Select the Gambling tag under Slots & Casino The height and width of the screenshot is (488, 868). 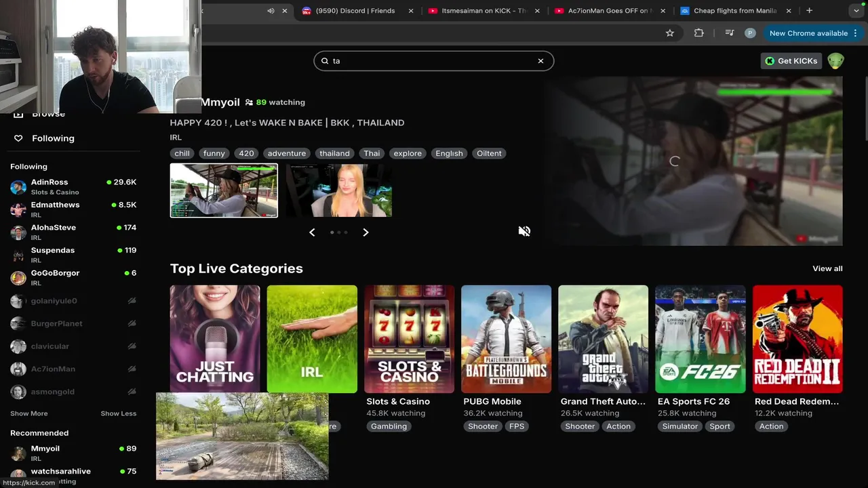point(389,426)
